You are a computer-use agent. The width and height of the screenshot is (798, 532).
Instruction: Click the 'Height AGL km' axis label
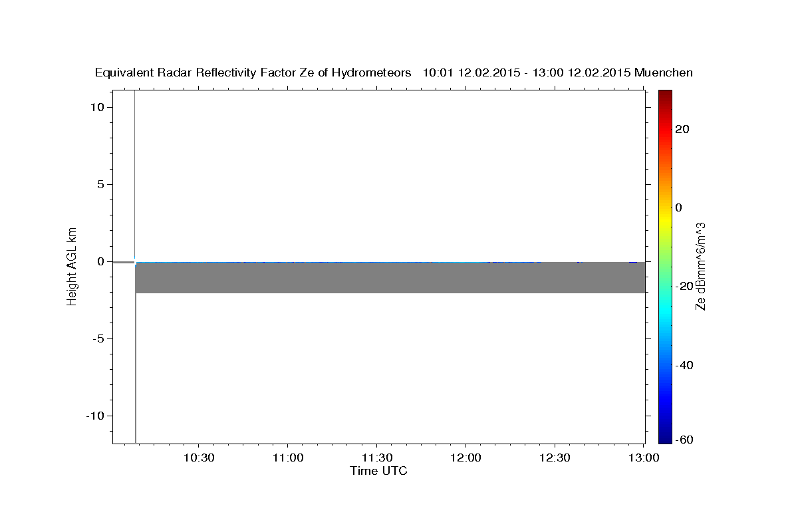pyautogui.click(x=72, y=267)
